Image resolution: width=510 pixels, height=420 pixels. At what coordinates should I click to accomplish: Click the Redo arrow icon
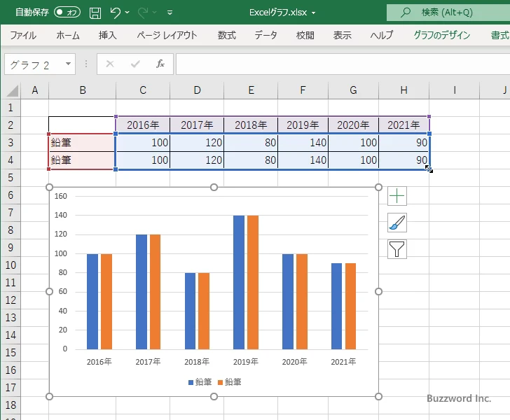click(143, 13)
